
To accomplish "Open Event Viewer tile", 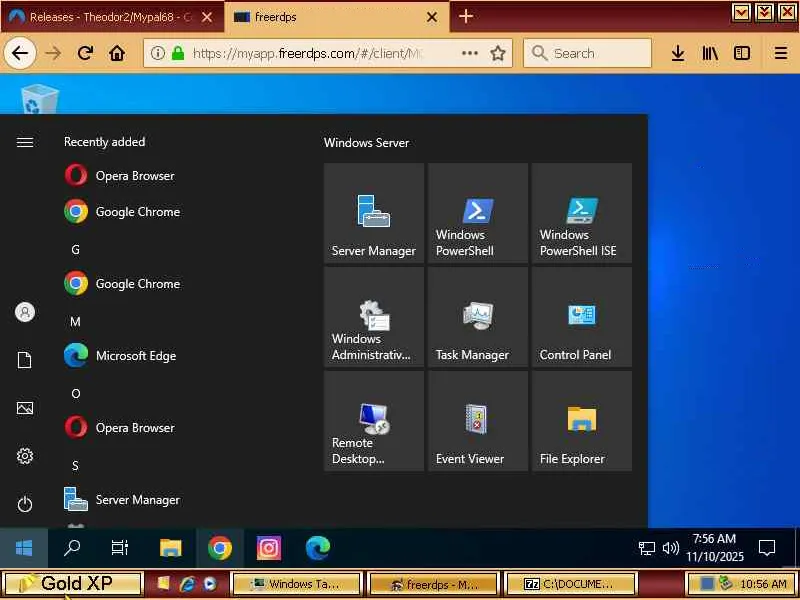I will (x=478, y=421).
